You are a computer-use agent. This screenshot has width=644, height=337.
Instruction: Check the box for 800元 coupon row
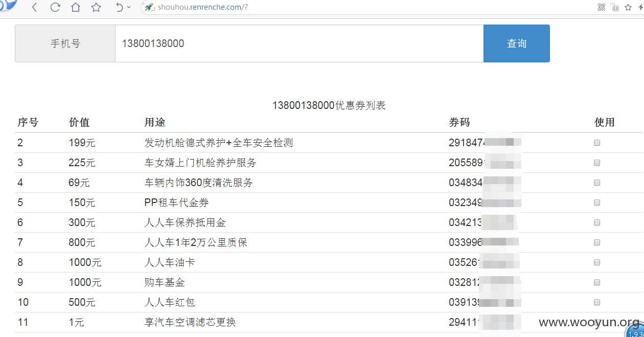597,242
